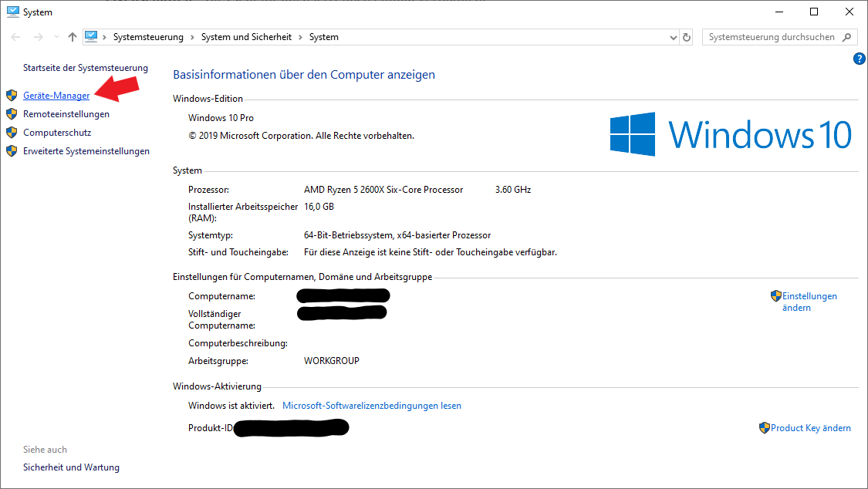Select Systemsteuerung in the breadcrumb path

point(149,36)
